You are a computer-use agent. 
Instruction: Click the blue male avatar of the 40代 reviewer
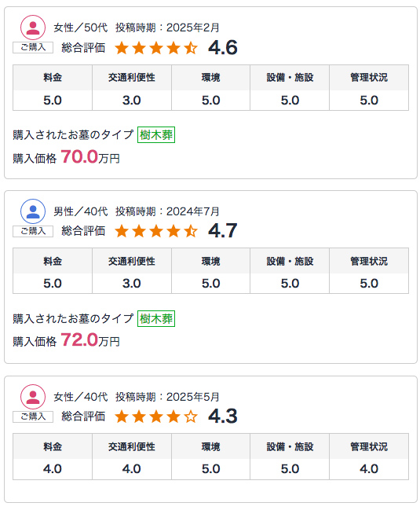coord(33,211)
